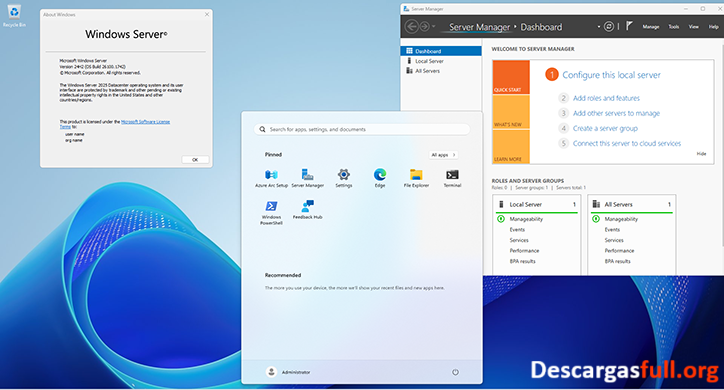Viewport: 724px width, 390px height.
Task: Click OK in About Windows dialog
Action: (x=195, y=160)
